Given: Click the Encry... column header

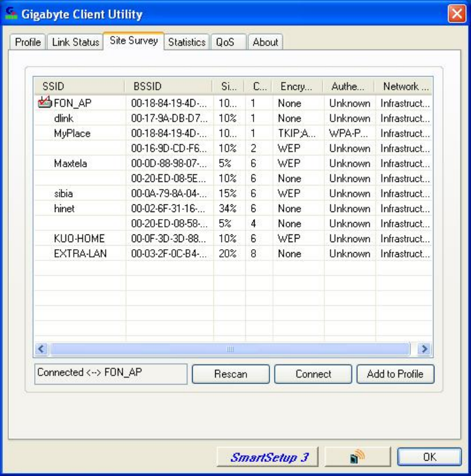Looking at the screenshot, I should pos(297,86).
